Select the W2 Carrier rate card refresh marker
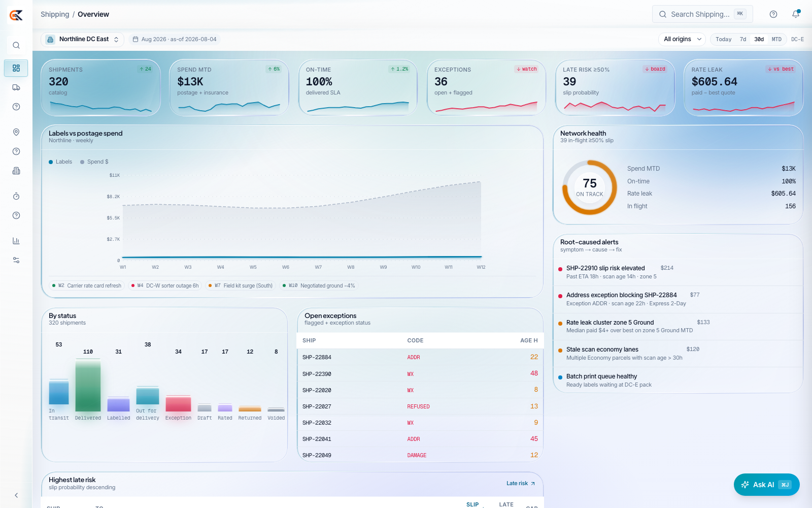This screenshot has width=812, height=508. coord(87,285)
